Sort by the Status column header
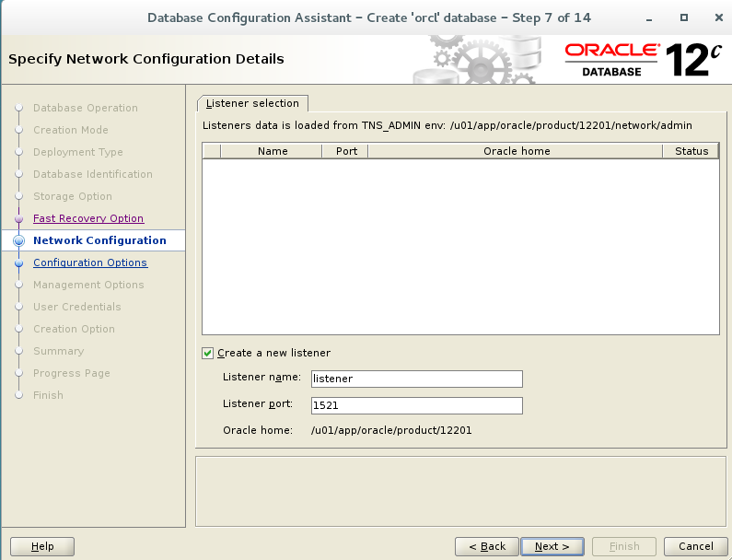 pos(691,151)
